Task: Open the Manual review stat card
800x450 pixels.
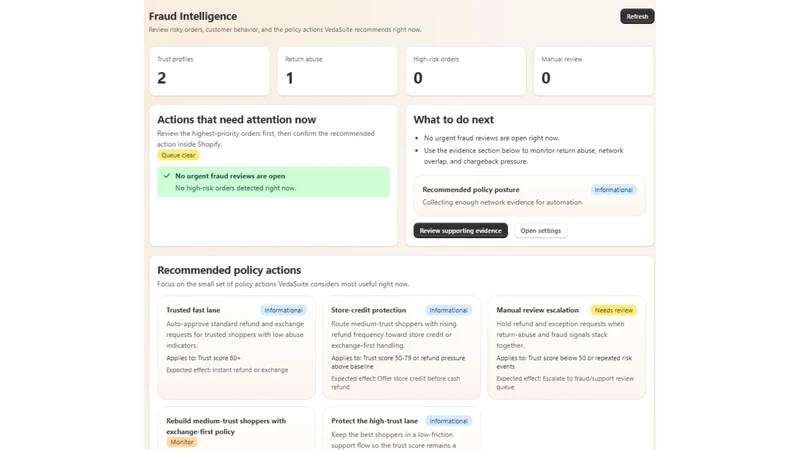Action: 593,71
